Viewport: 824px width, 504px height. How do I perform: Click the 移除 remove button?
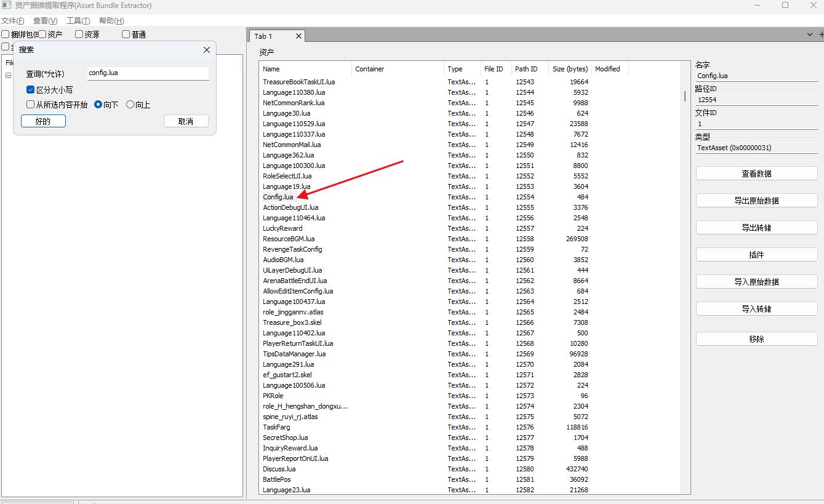756,339
